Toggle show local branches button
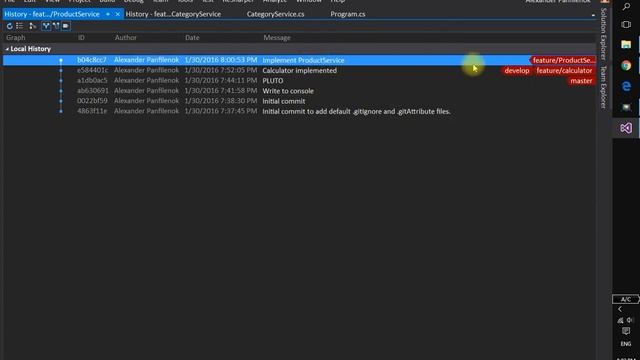 (46, 26)
